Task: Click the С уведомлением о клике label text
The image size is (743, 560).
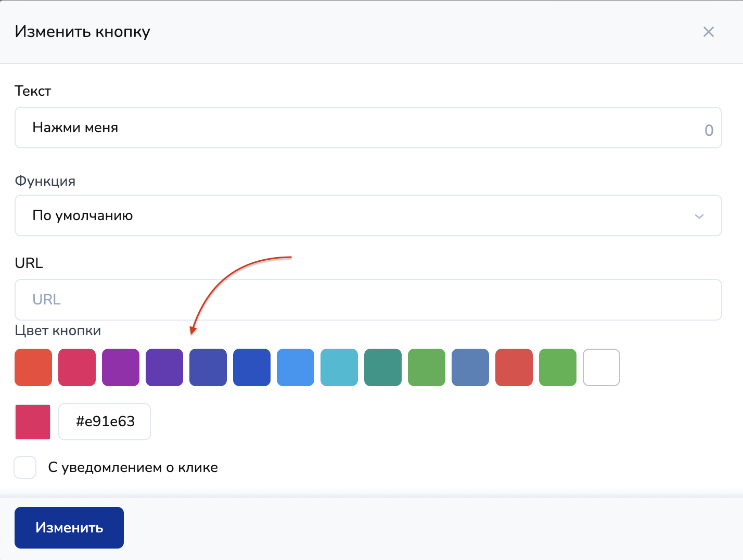Action: [x=133, y=467]
